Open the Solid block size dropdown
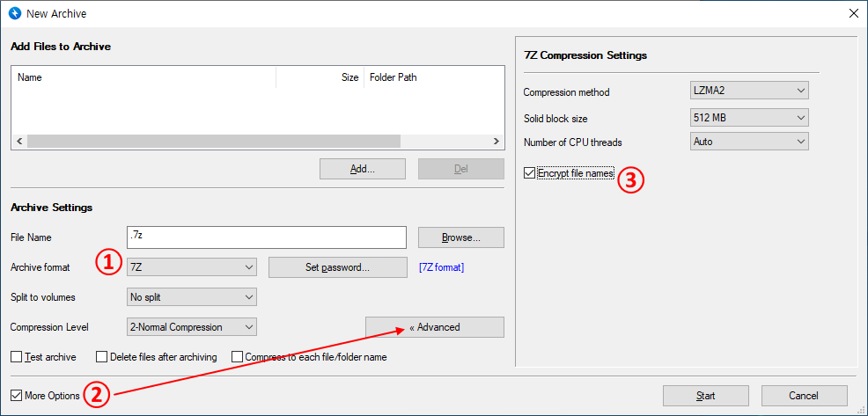 [749, 117]
